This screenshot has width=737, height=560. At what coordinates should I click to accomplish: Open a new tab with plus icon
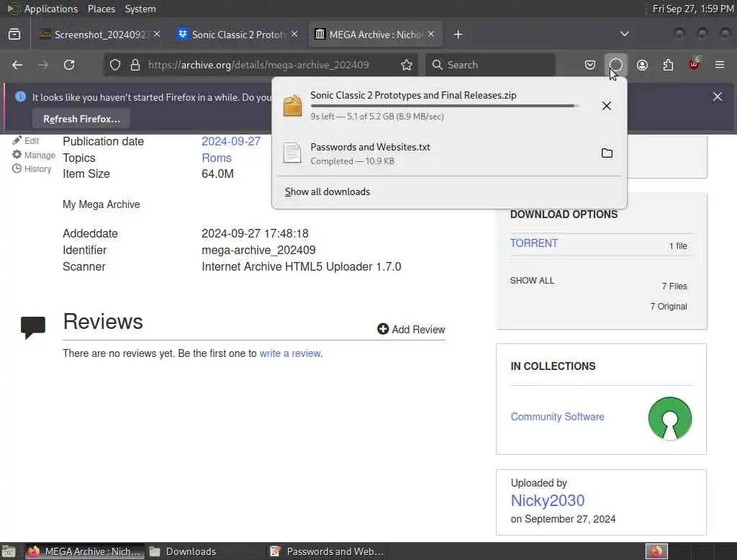(x=458, y=35)
